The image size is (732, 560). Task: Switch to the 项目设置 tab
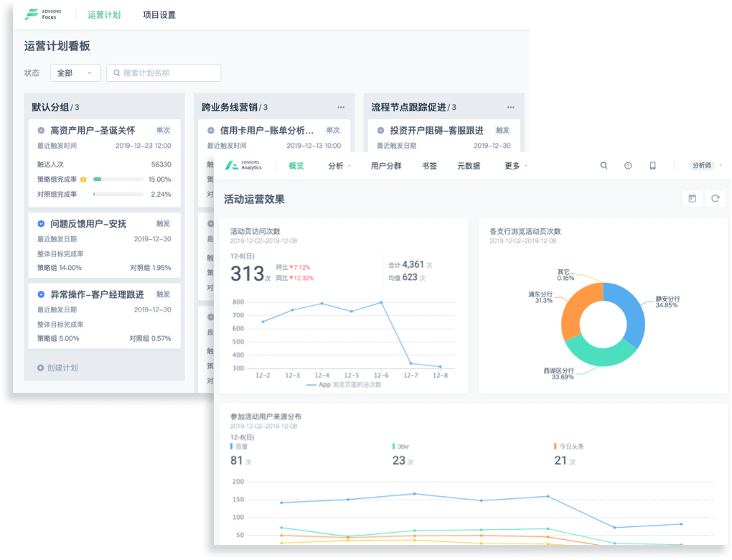159,14
